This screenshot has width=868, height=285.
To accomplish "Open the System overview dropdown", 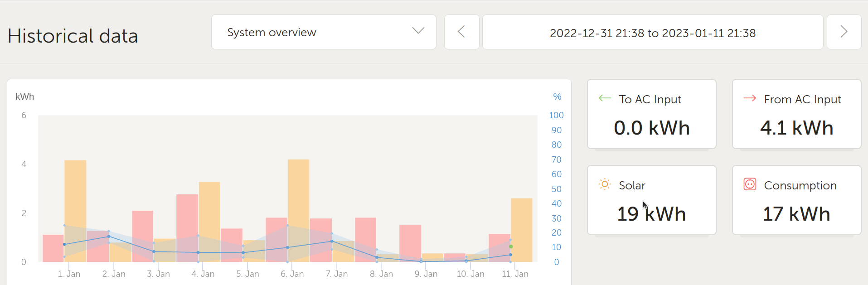I will 323,32.
